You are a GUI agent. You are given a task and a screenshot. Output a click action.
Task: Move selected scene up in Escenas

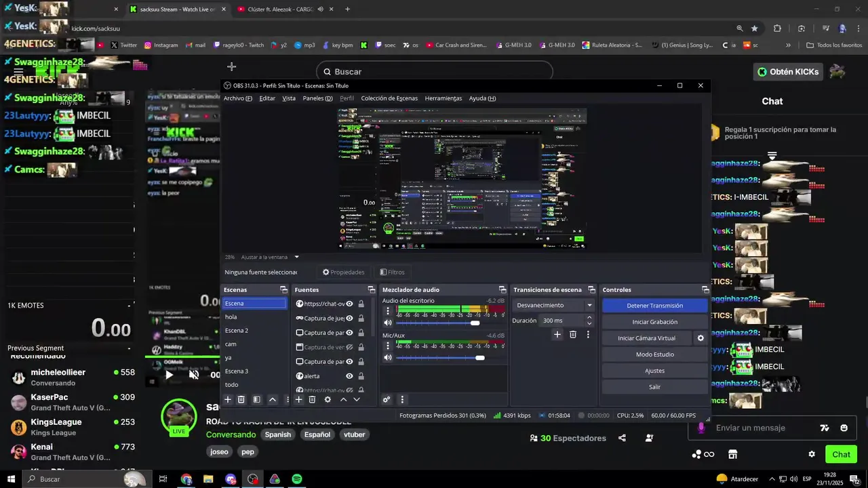pyautogui.click(x=273, y=400)
